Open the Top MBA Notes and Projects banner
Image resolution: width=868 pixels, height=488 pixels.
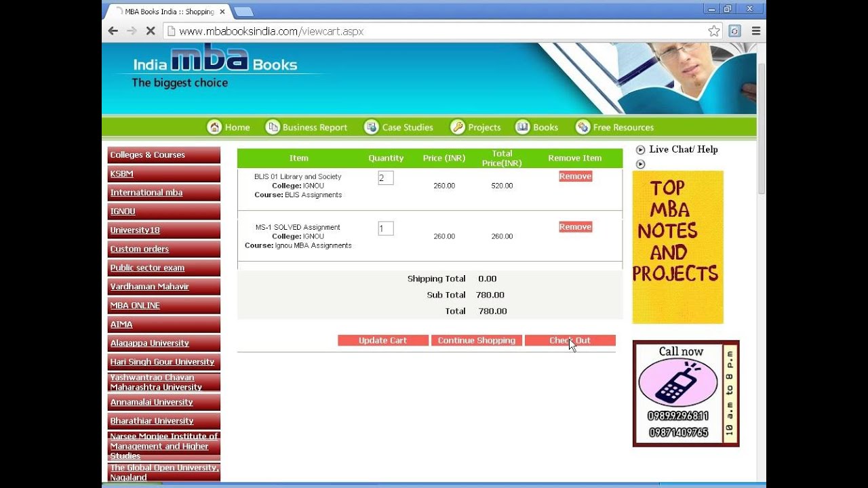(677, 247)
